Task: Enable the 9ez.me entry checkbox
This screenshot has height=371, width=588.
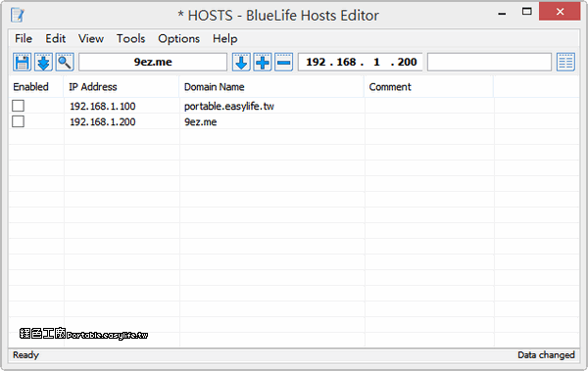Action: [18, 121]
